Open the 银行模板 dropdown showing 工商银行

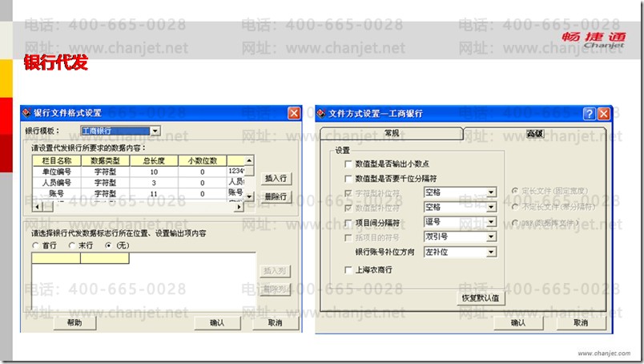coord(155,131)
